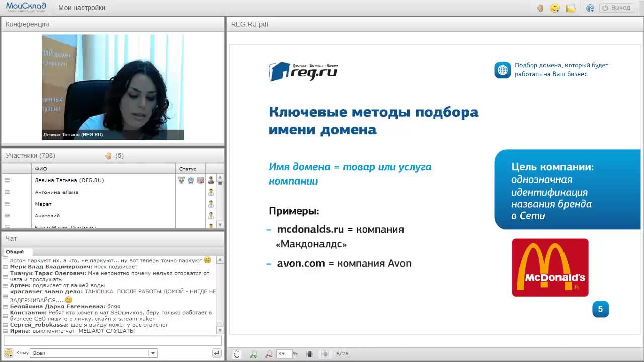Click the page counter 6/26
The width and height of the screenshot is (644, 362).
(342, 354)
